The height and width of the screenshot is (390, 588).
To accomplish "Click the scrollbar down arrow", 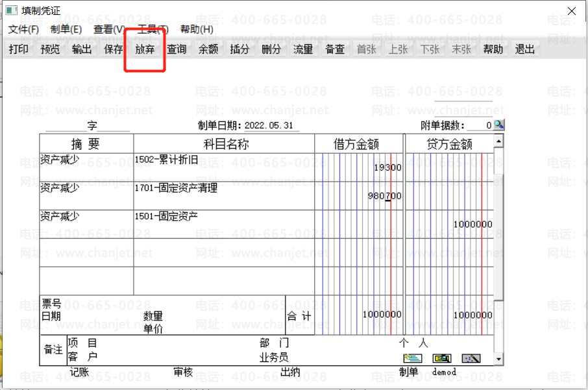I will [x=498, y=359].
